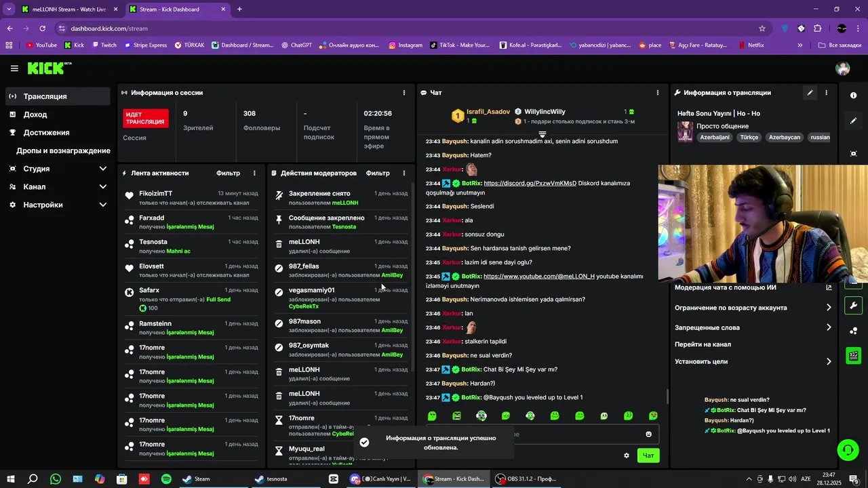Open Дропы и вознаграждение page

point(63,150)
